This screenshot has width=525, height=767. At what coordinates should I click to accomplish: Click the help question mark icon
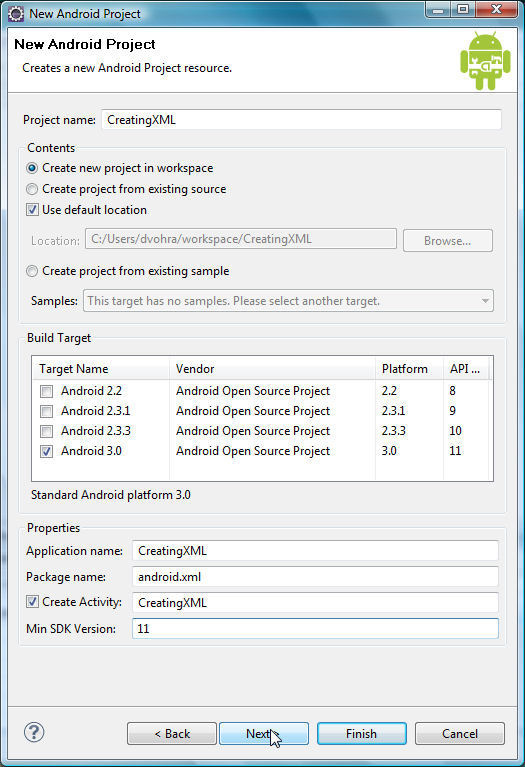tap(34, 732)
